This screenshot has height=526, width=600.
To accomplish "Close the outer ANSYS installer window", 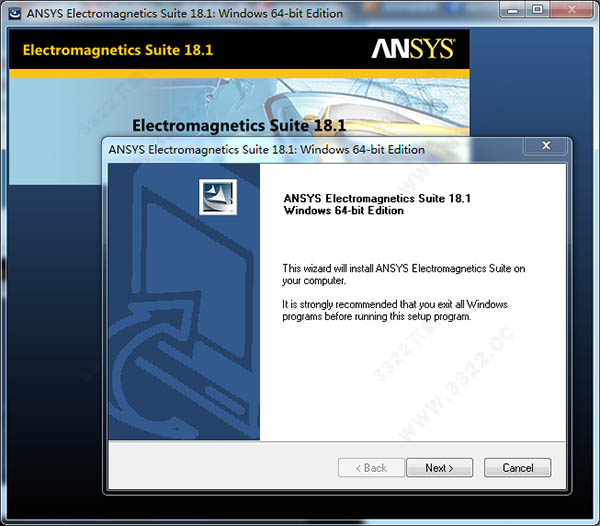I will pos(572,10).
